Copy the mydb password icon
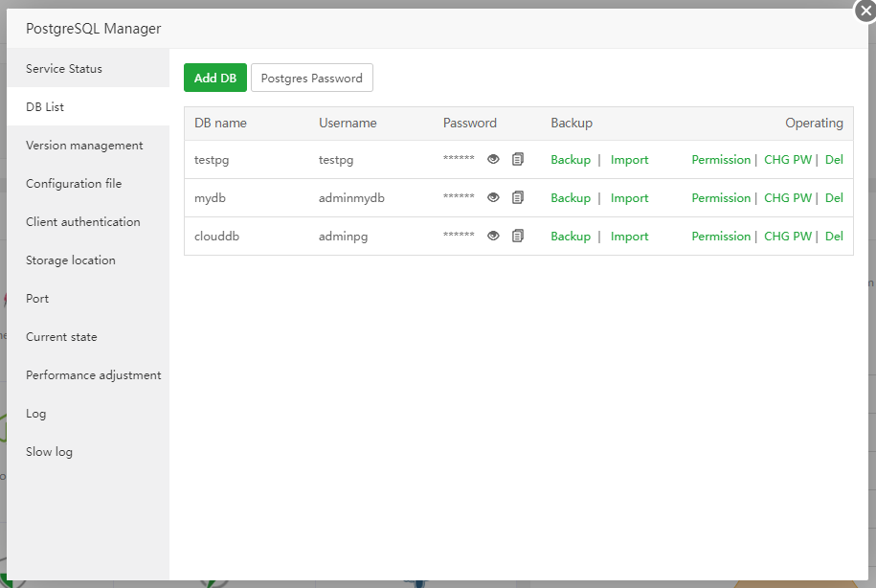 click(x=518, y=197)
